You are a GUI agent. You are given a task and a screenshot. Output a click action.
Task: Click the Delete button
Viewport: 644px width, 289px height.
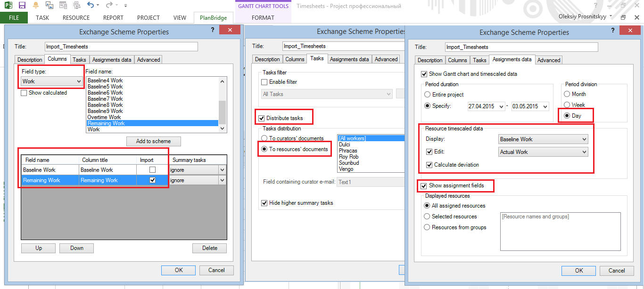click(210, 248)
